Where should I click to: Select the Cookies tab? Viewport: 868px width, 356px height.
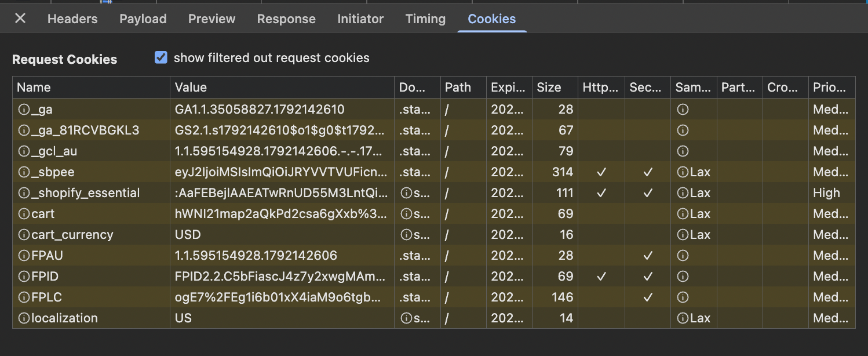pos(492,19)
